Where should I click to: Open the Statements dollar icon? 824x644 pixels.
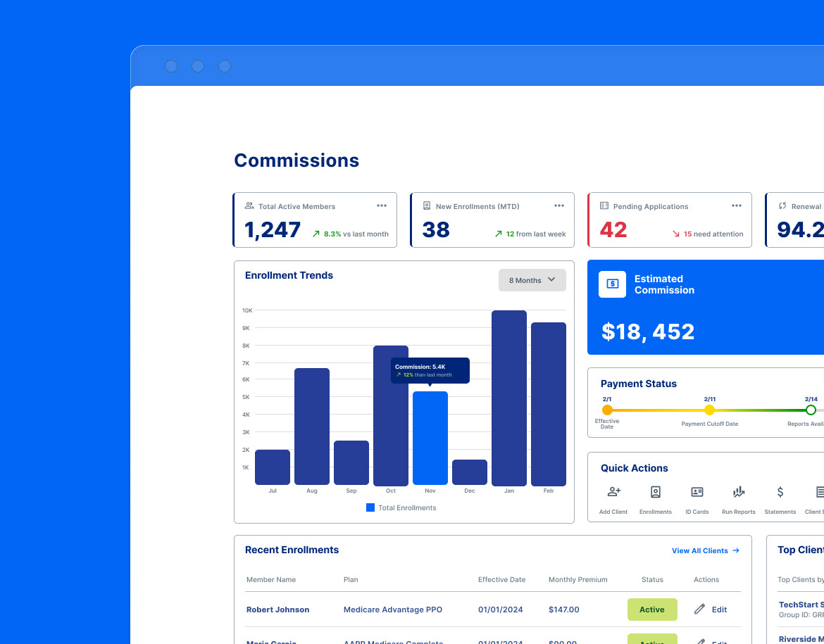(780, 492)
